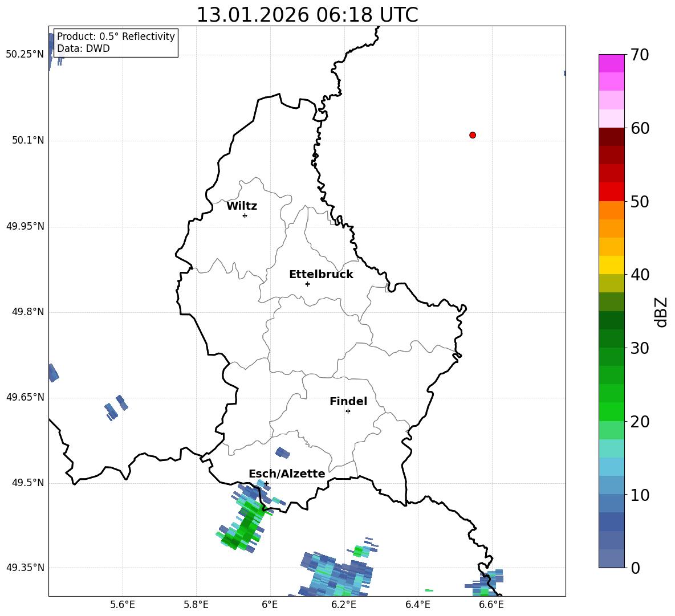Pick the bright green swatch just above 20 dBZ
Screen dimensions: 675x616
coord(611,411)
